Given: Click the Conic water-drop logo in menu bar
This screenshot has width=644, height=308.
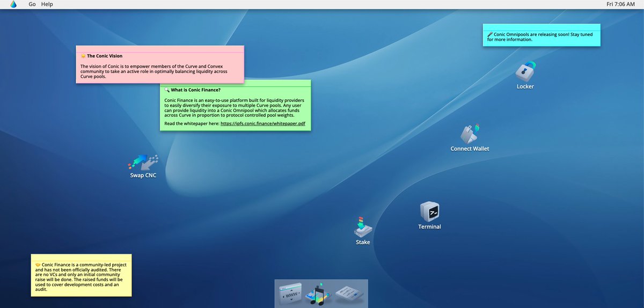Looking at the screenshot, I should coord(13,4).
